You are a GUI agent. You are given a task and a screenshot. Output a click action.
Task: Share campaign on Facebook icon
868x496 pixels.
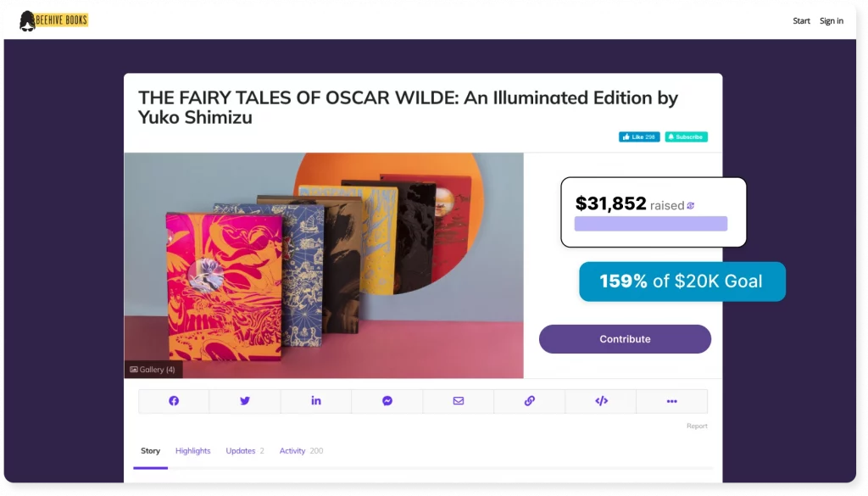(174, 401)
